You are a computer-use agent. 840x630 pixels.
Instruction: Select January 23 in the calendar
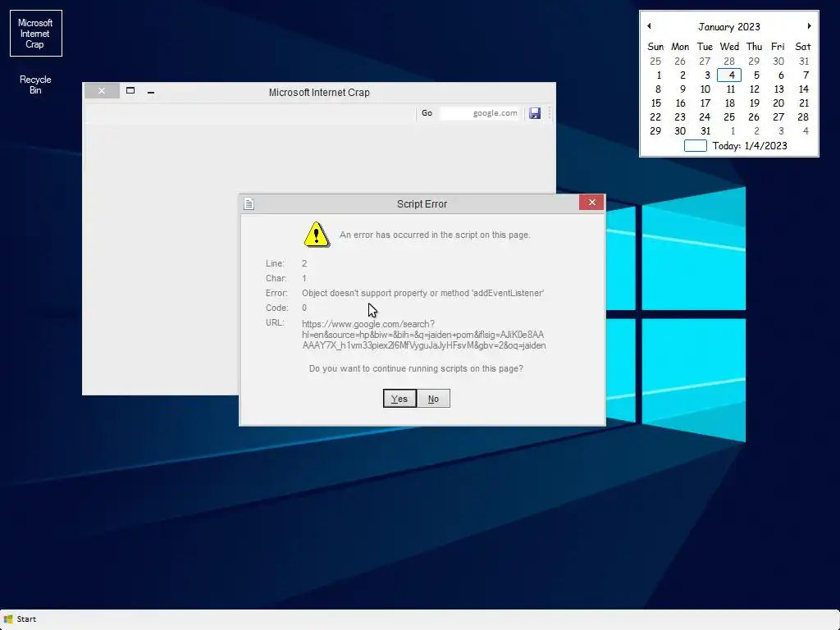click(x=680, y=117)
